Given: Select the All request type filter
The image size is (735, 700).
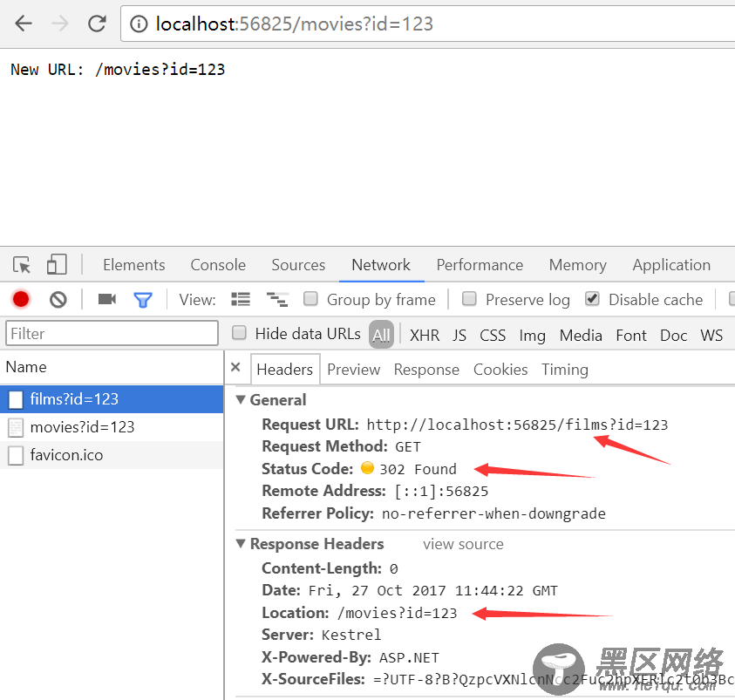Looking at the screenshot, I should (x=381, y=335).
